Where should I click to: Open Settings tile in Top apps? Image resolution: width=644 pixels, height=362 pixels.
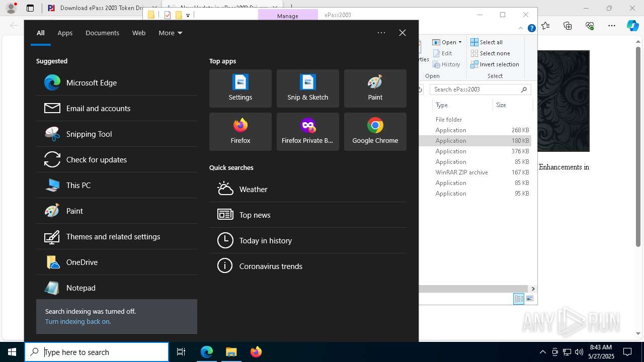point(240,88)
